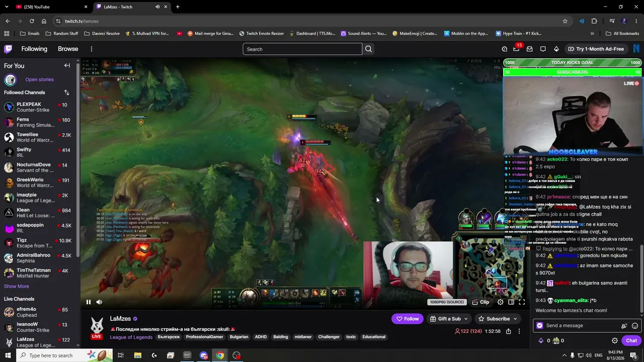This screenshot has height=362, width=644.
Task: Collapse the For You sidebar
Action: (67, 66)
